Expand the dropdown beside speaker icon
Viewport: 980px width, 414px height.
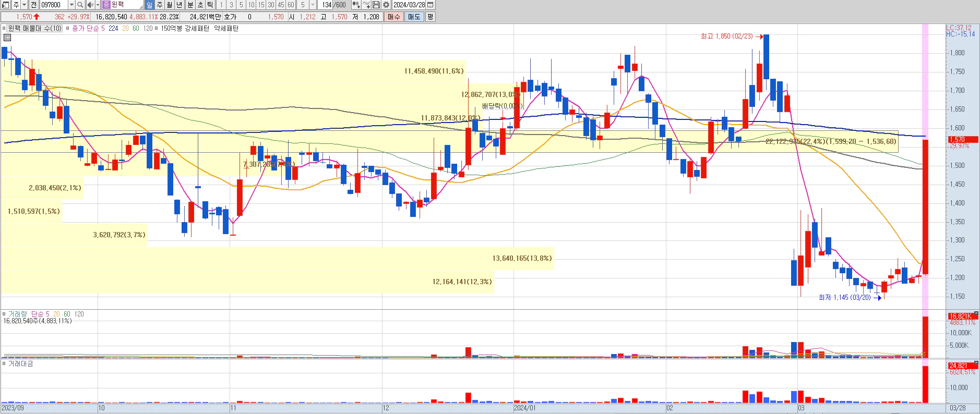pos(98,5)
